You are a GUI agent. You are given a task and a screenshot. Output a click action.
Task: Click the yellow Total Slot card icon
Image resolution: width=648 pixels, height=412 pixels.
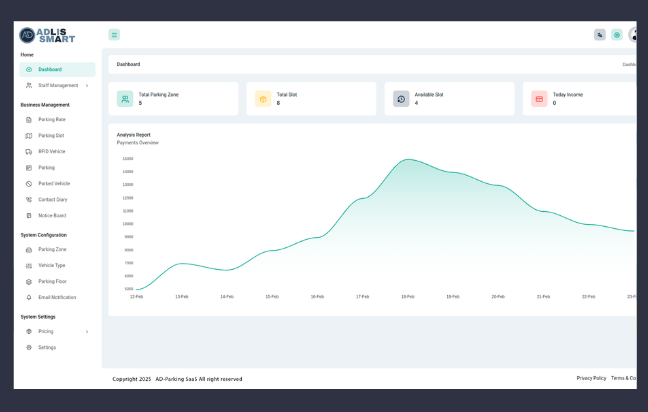pyautogui.click(x=263, y=99)
